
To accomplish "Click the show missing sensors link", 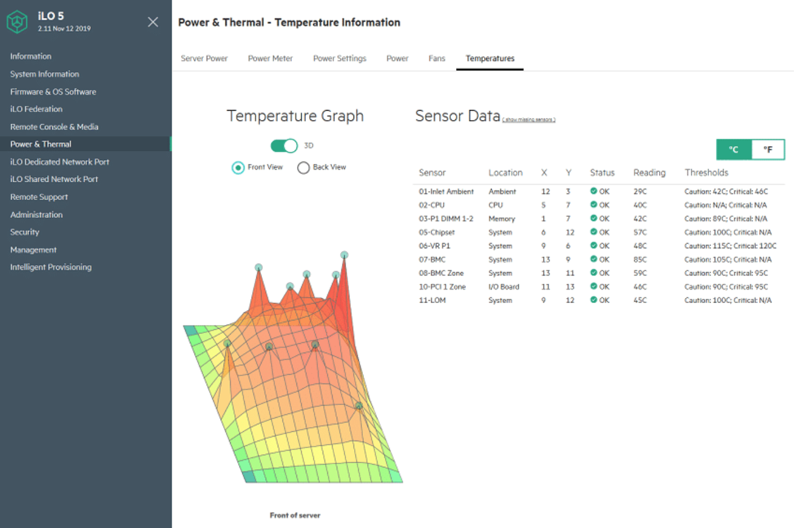I will click(x=529, y=119).
